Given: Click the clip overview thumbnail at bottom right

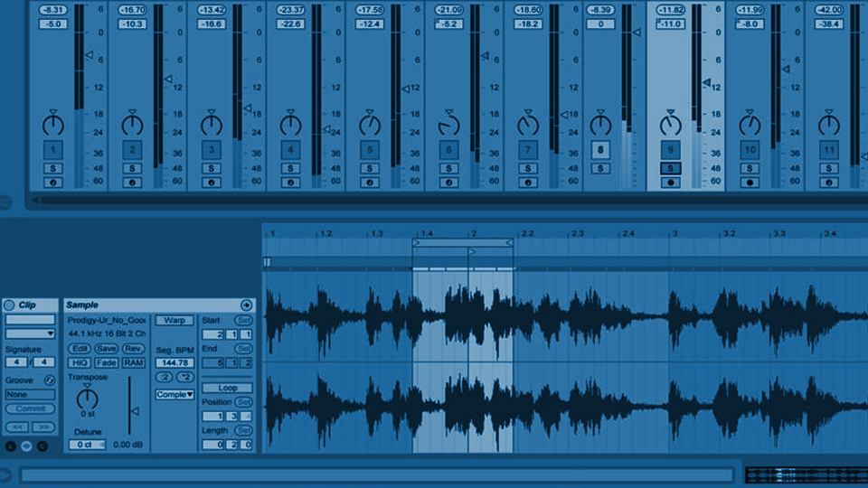Looking at the screenshot, I should click(x=806, y=474).
